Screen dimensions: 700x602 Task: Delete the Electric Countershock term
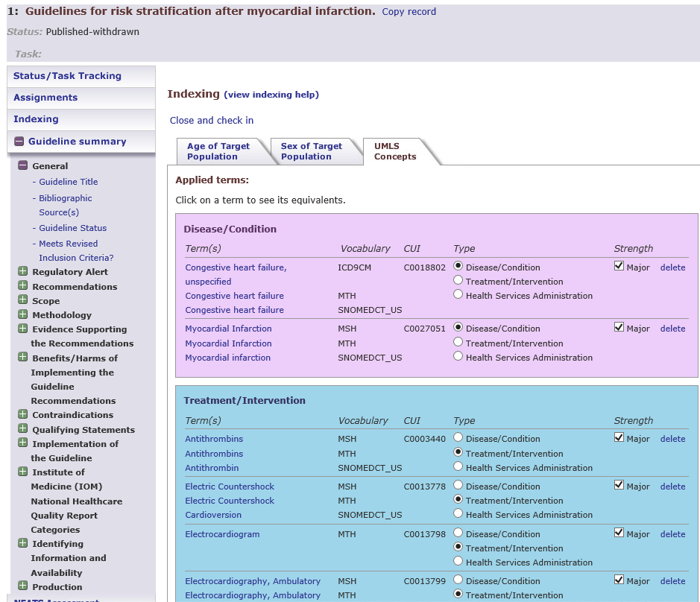672,487
